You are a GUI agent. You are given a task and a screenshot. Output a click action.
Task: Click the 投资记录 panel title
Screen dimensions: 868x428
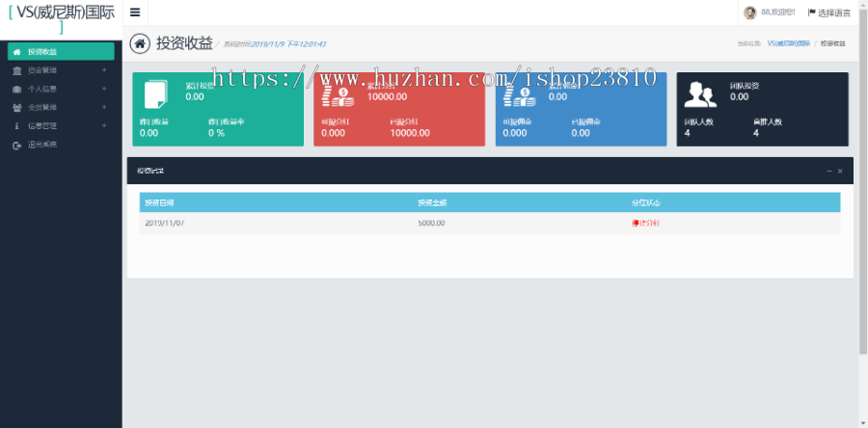pos(150,171)
